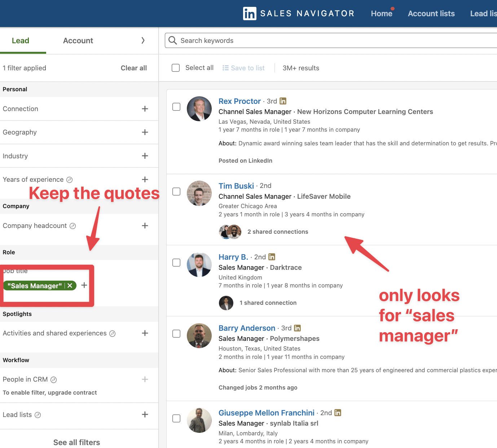
Task: Click info icon next to Company headcount
Action: [x=73, y=226]
